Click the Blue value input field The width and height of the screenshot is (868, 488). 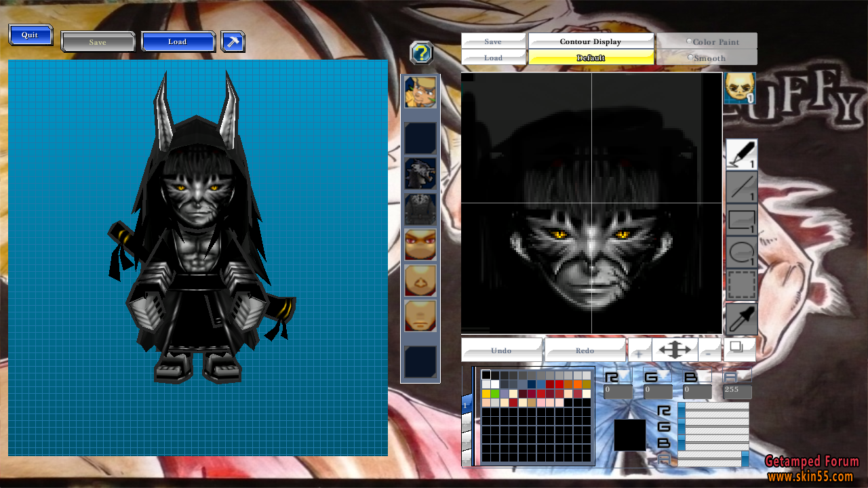pyautogui.click(x=698, y=391)
